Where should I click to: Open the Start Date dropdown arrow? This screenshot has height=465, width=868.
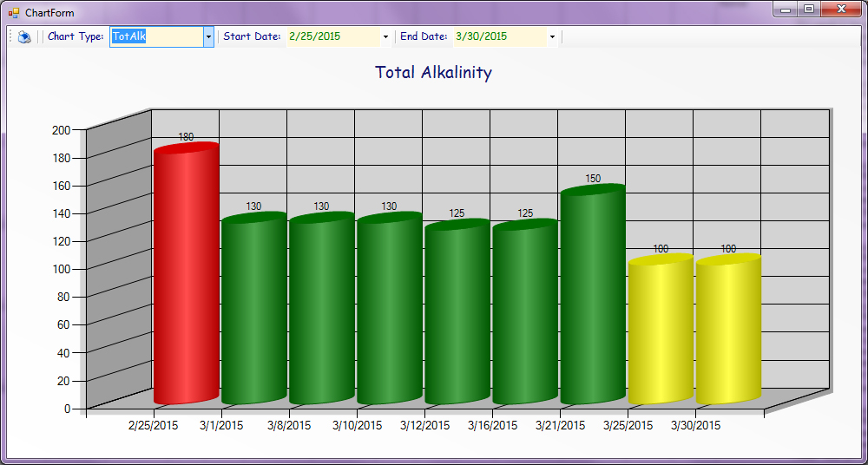[385, 37]
